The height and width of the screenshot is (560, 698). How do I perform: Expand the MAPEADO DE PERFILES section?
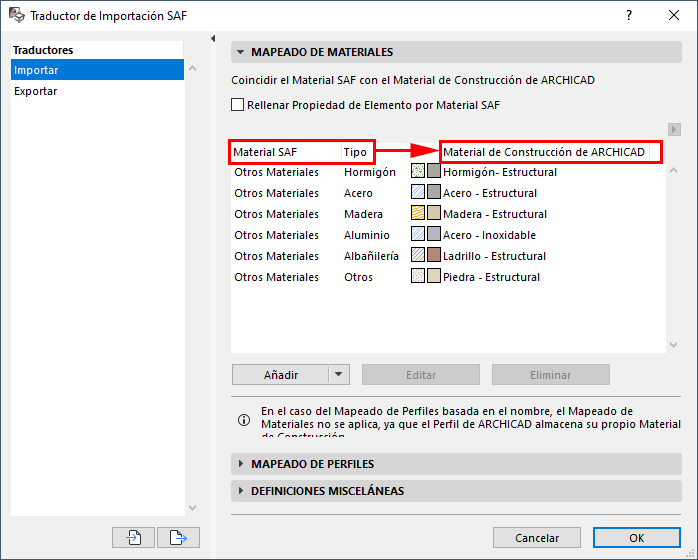[x=241, y=464]
